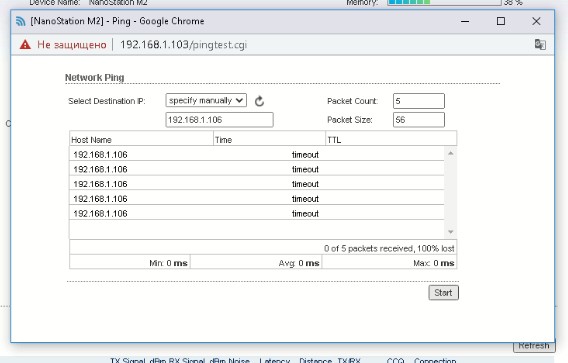Click the ping results scrollbar up arrow
The width and height of the screenshot is (568, 363).
pyautogui.click(x=451, y=153)
